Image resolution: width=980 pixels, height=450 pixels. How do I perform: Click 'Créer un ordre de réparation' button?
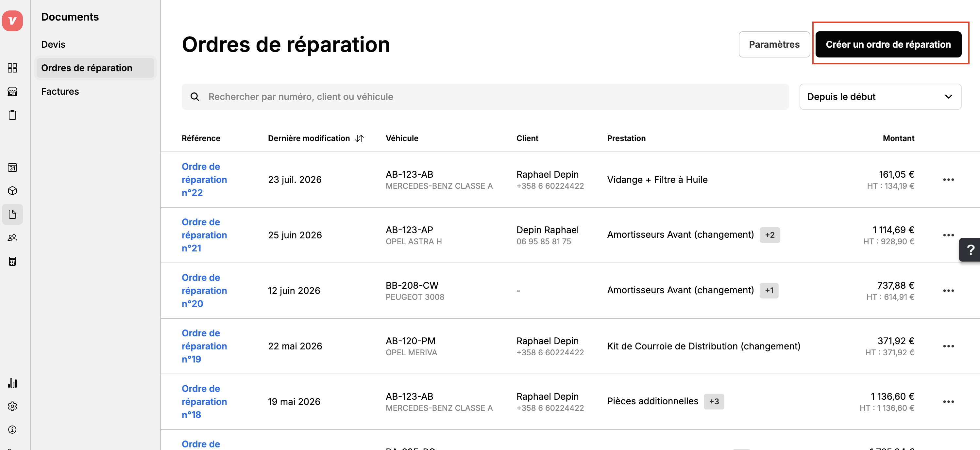pos(888,44)
